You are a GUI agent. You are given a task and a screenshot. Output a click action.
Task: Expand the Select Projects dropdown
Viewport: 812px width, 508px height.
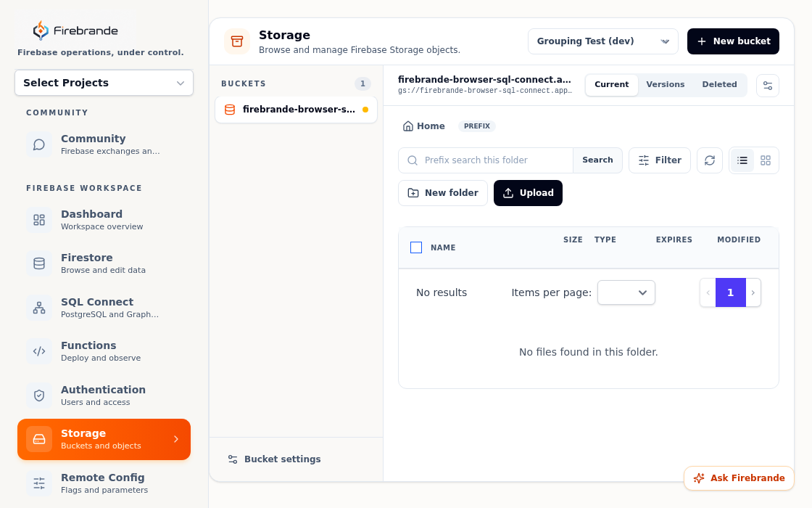[x=104, y=83]
